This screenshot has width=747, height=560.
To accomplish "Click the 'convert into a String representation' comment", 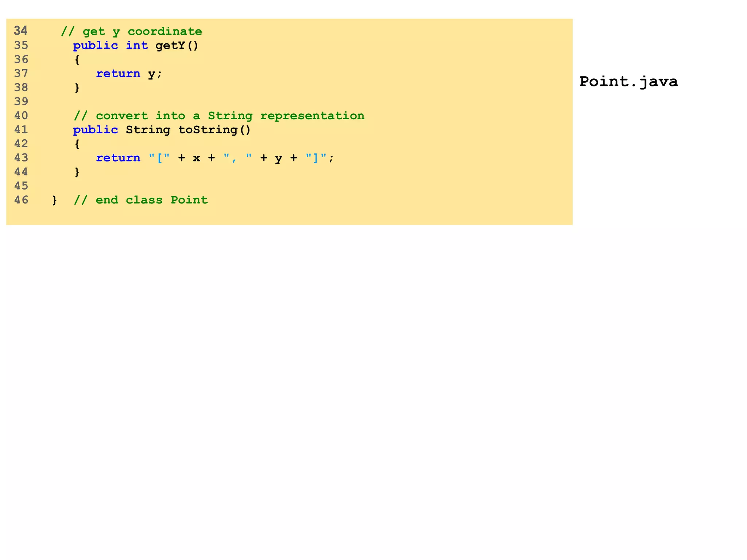I will [219, 116].
